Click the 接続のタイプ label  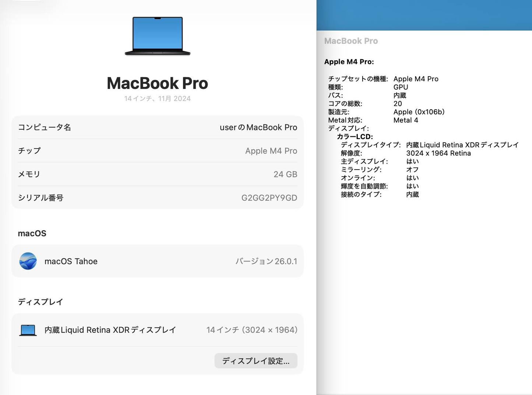tap(361, 195)
